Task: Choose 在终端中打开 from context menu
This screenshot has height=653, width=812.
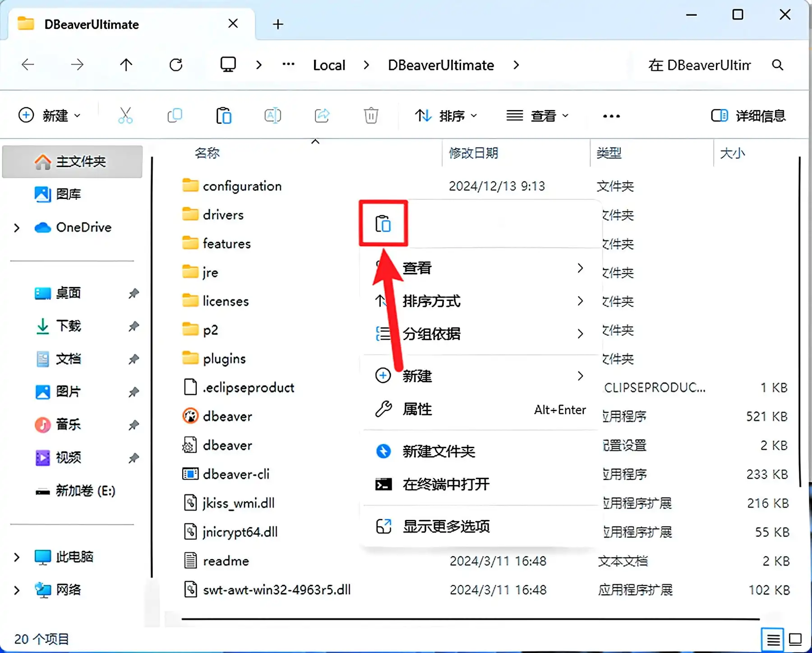Action: [x=480, y=484]
